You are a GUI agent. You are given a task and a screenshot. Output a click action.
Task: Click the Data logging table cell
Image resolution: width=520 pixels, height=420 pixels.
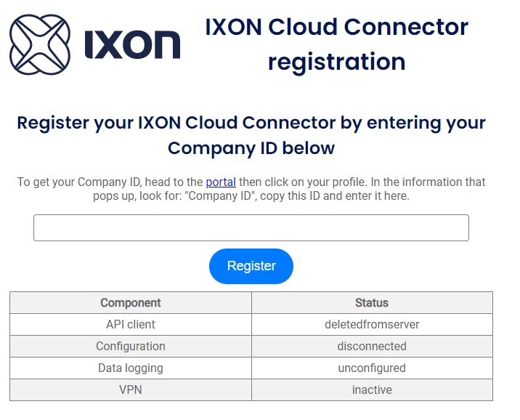[x=131, y=368]
